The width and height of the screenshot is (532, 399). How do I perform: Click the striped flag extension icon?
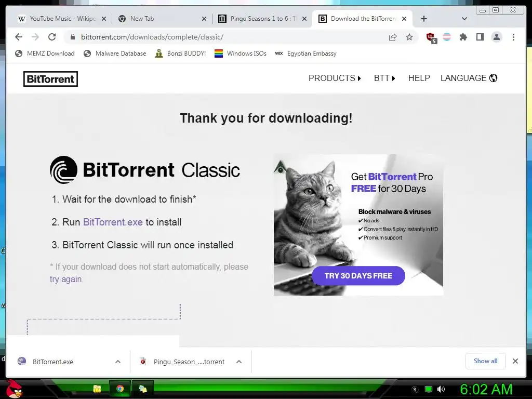tap(447, 37)
